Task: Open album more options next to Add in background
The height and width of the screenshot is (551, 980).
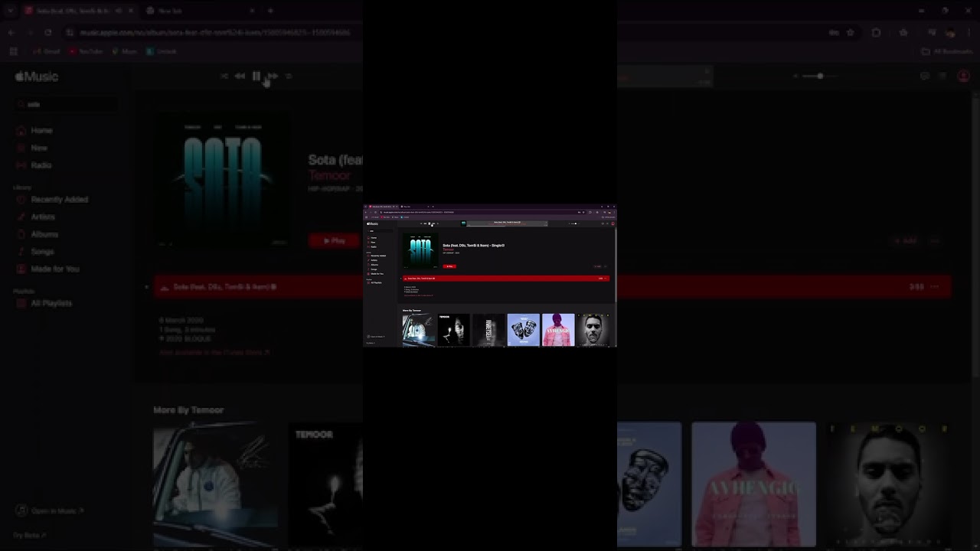Action: pos(935,240)
